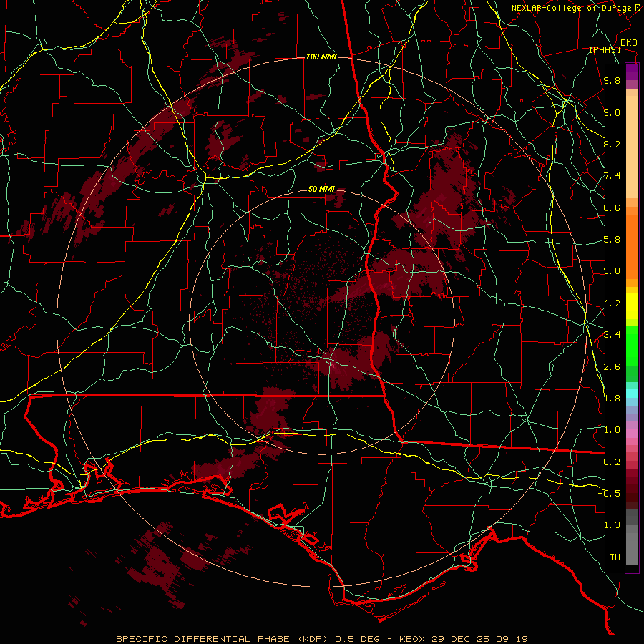Click the 8.2 scale value

[612, 144]
